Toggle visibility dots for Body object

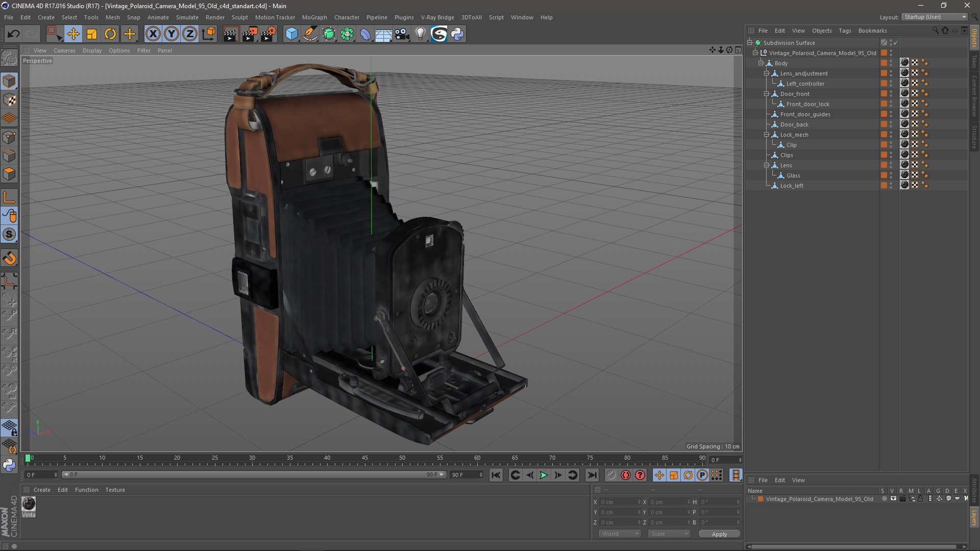coord(891,63)
